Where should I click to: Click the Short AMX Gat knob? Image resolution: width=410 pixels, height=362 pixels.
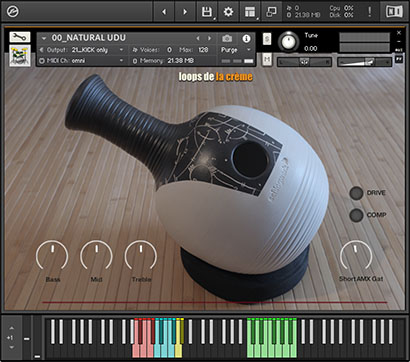[x=356, y=255]
